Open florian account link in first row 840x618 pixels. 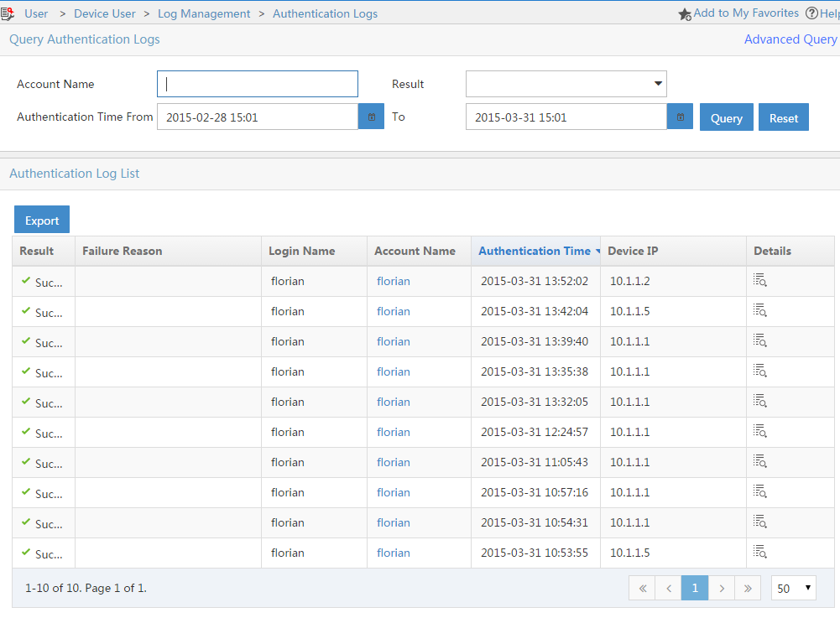point(394,281)
